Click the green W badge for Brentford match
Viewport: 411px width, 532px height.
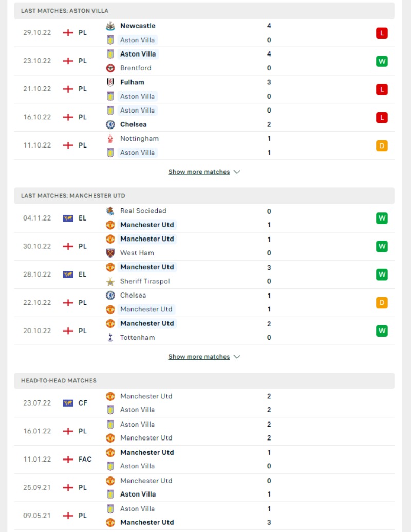coord(382,61)
